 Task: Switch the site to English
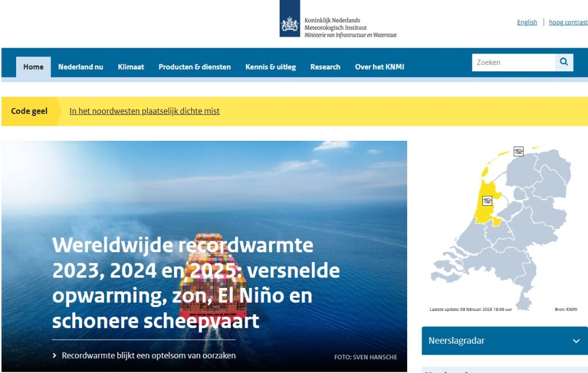click(x=527, y=22)
